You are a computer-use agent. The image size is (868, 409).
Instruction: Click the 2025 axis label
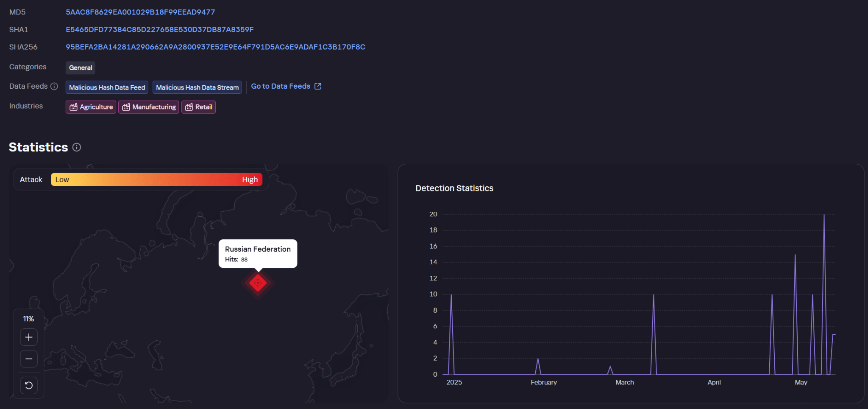(454, 382)
